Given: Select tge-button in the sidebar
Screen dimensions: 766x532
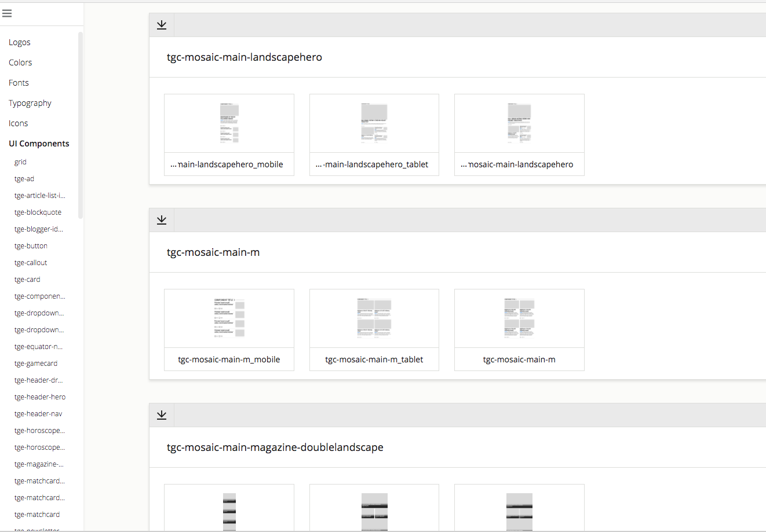Looking at the screenshot, I should [31, 246].
